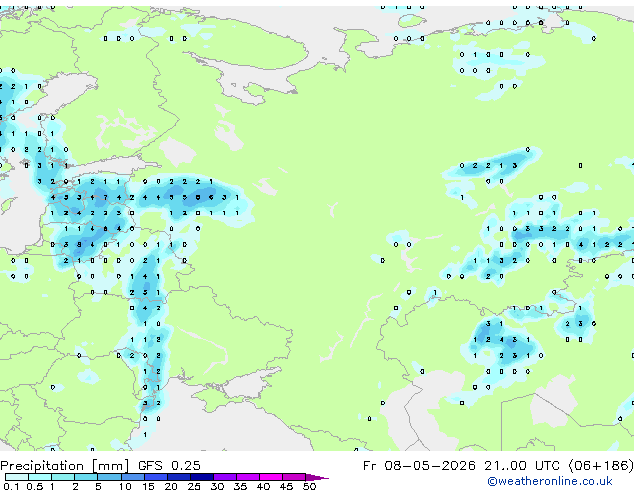
Task: Click the '0.5' legend value label
Action: [35, 486]
